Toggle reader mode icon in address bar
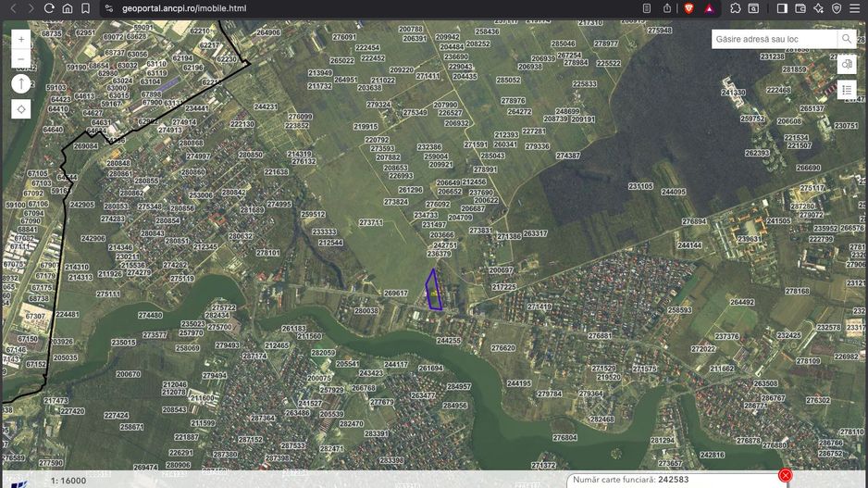 tap(646, 8)
